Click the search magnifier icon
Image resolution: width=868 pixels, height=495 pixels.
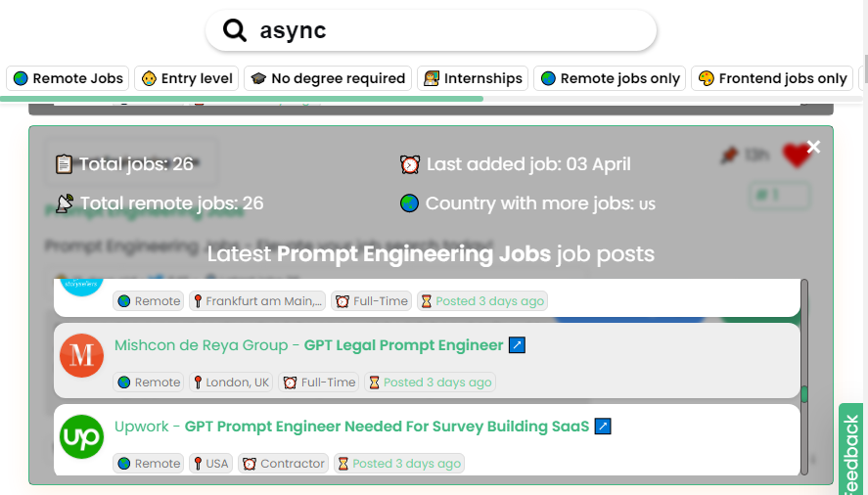point(235,31)
